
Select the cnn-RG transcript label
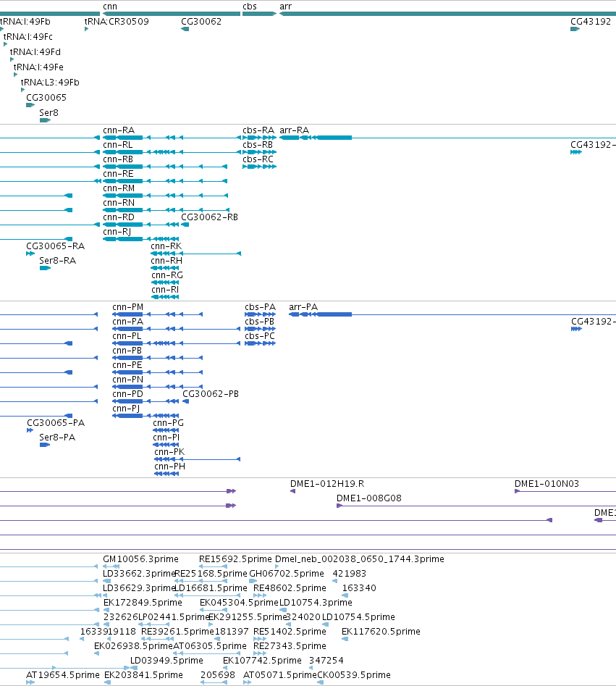167,275
